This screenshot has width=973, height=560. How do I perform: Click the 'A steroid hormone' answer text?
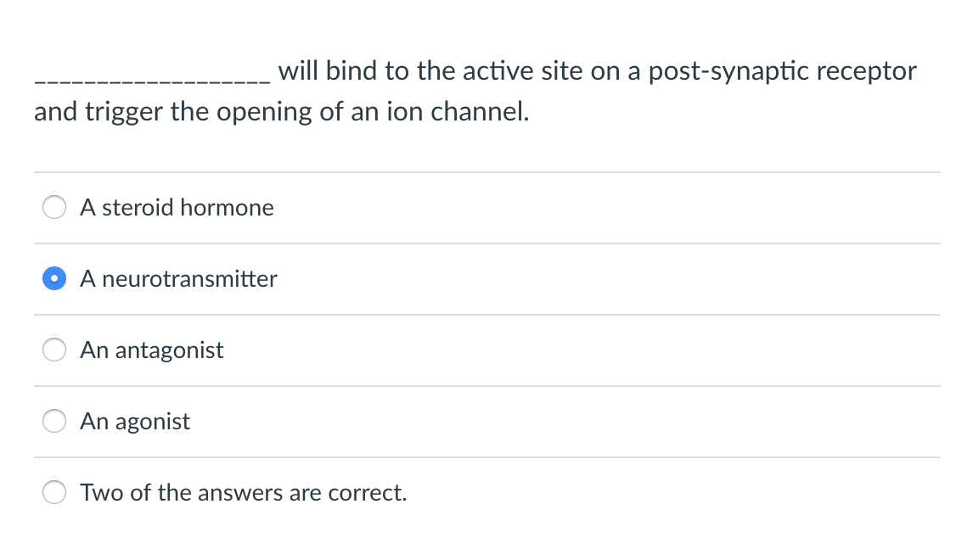[x=177, y=207]
